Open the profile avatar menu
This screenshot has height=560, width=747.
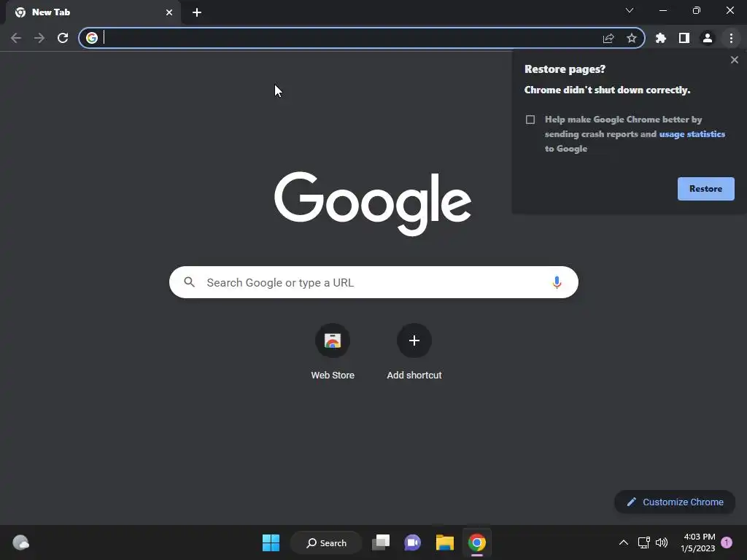pyautogui.click(x=708, y=38)
